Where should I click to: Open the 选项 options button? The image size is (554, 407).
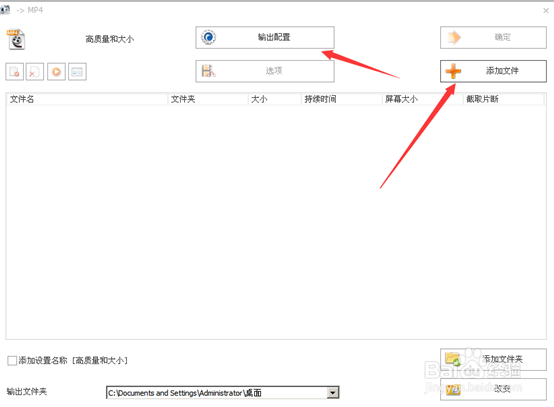[265, 71]
